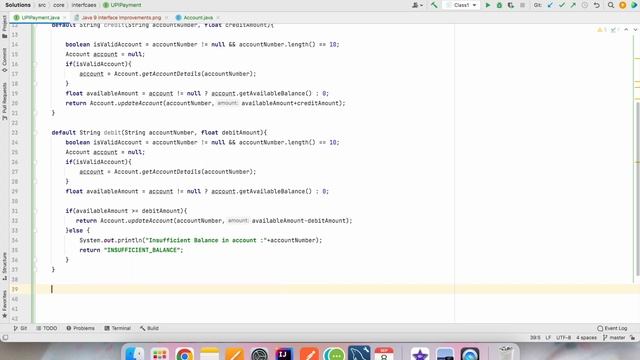Image resolution: width=640 pixels, height=360 pixels.
Task: Collapse the code fold at line 26
Action: tap(35, 162)
